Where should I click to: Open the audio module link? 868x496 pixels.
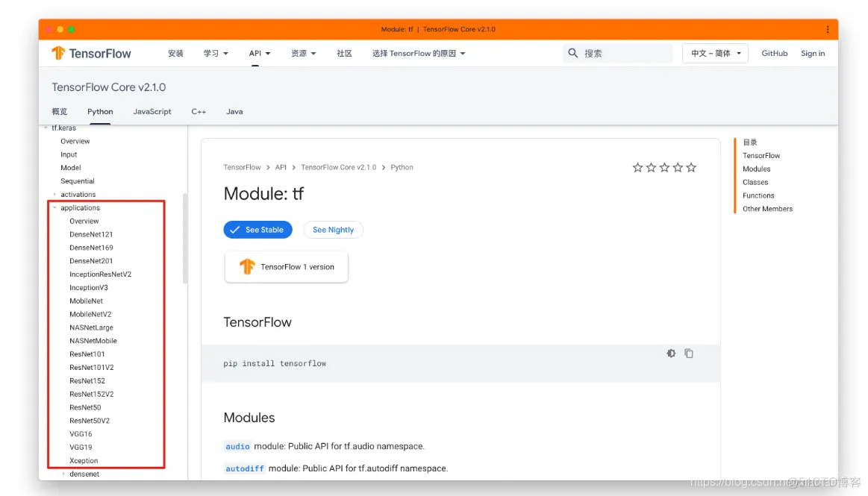(237, 446)
